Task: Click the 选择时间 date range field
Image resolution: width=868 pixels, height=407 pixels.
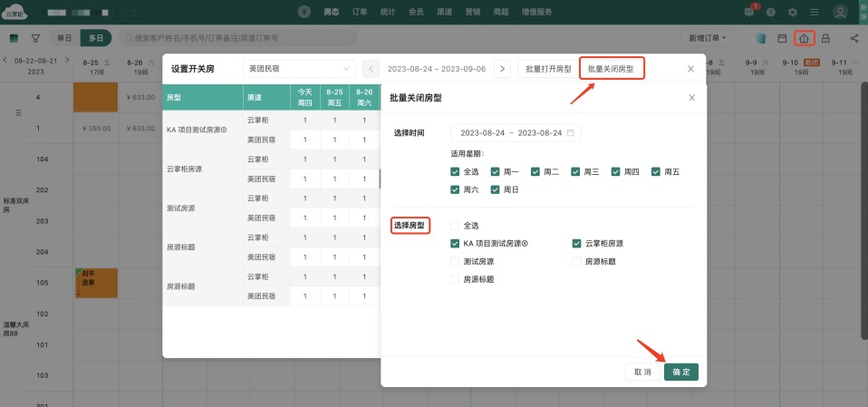Action: tap(516, 132)
